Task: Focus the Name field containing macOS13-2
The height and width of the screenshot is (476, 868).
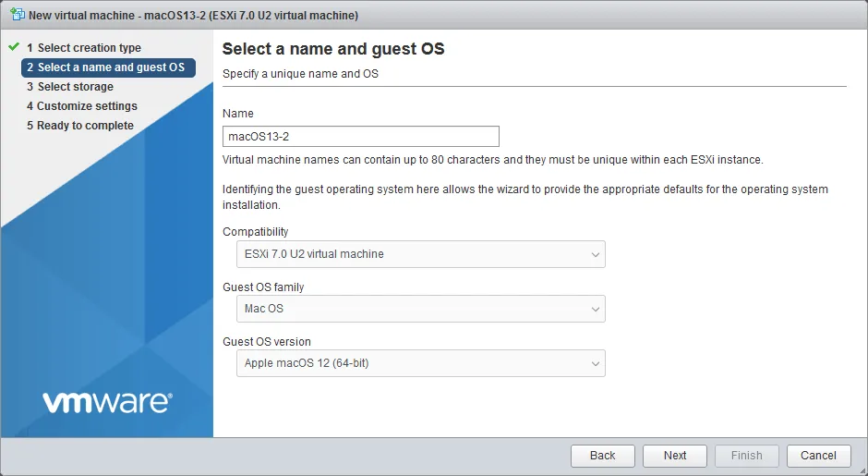Action: click(x=360, y=137)
